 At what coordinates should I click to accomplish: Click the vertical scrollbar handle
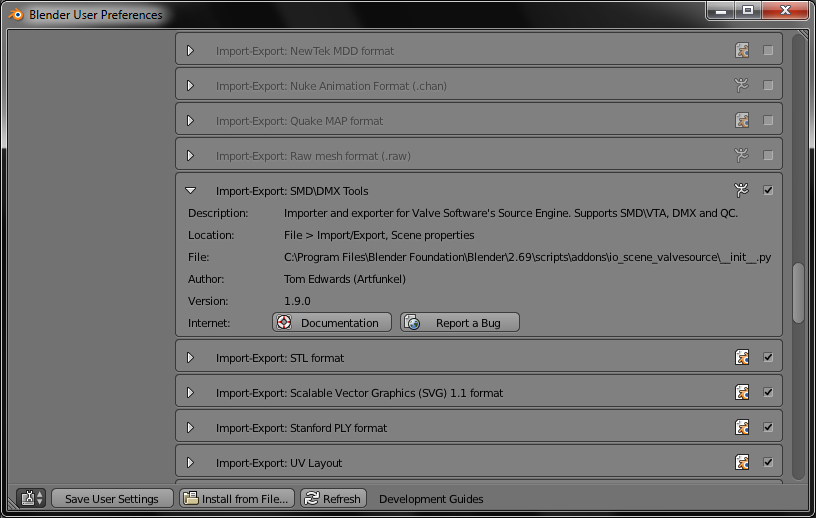tap(798, 292)
